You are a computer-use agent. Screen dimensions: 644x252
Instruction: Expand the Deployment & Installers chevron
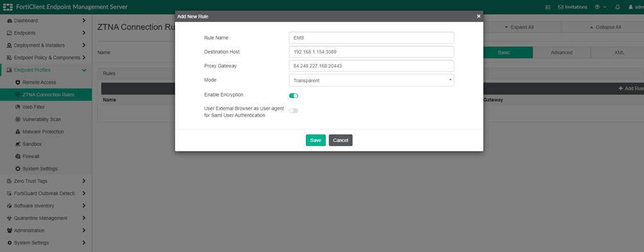click(84, 45)
